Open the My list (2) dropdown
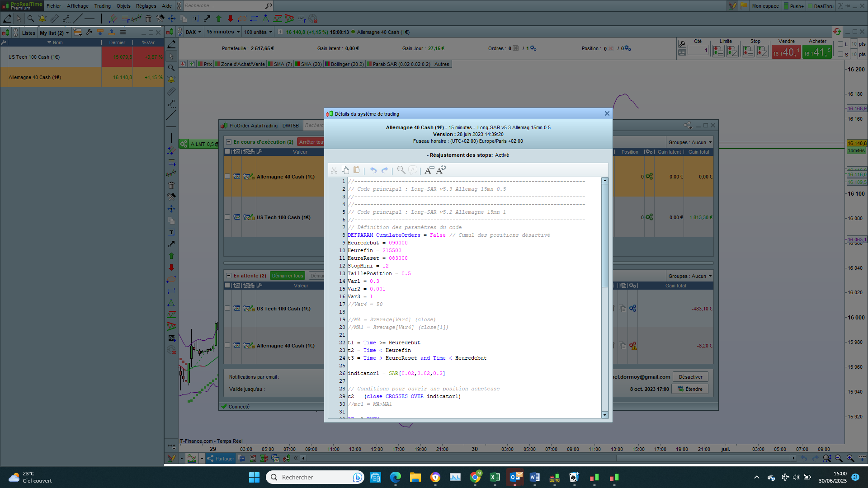 tap(54, 33)
